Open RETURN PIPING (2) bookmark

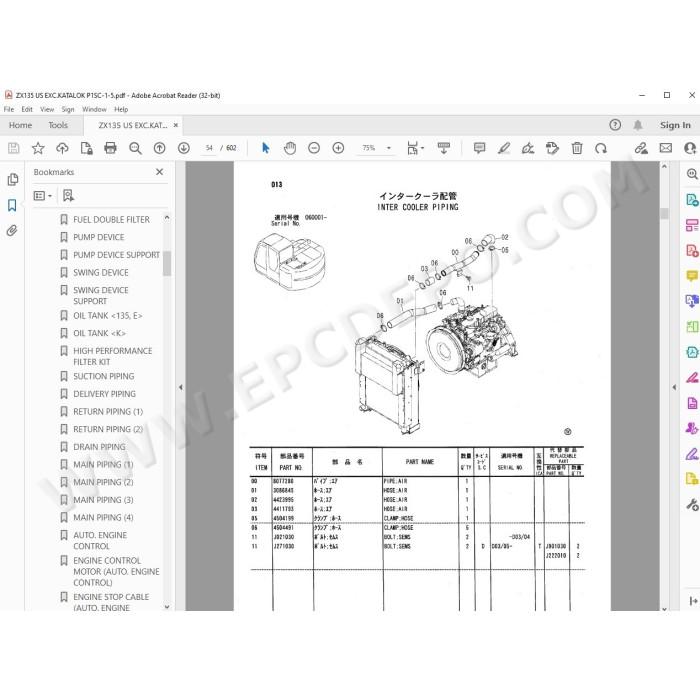[x=108, y=429]
